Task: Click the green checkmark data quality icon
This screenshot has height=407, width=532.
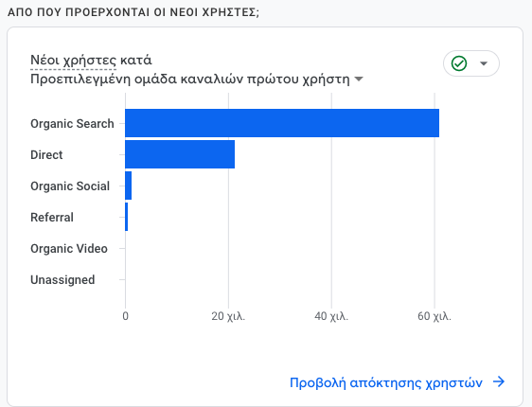Action: (x=459, y=63)
